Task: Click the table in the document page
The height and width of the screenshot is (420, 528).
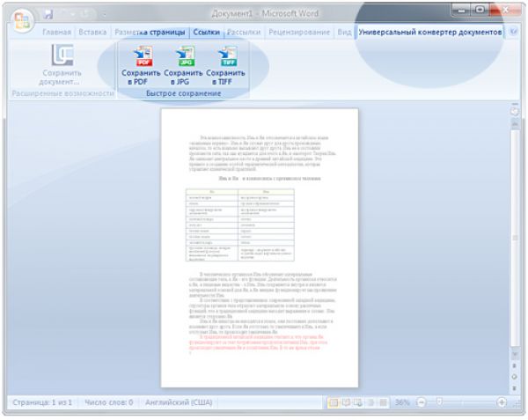Action: pos(239,225)
